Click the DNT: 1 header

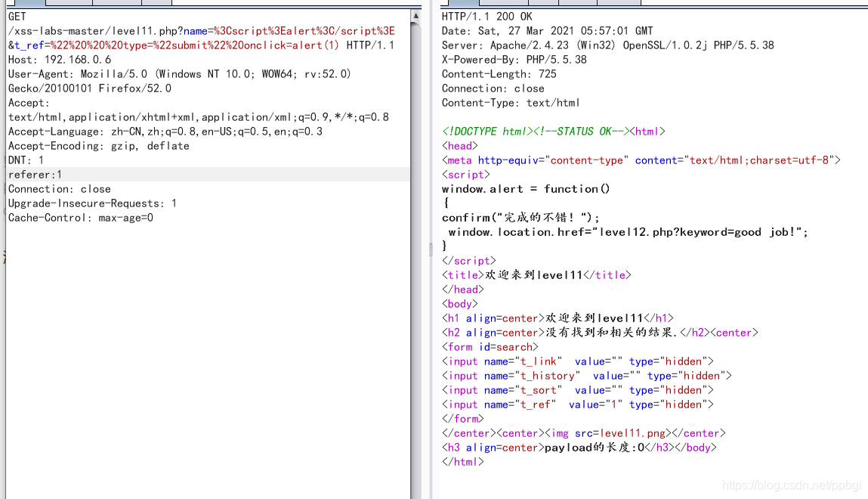[x=26, y=160]
